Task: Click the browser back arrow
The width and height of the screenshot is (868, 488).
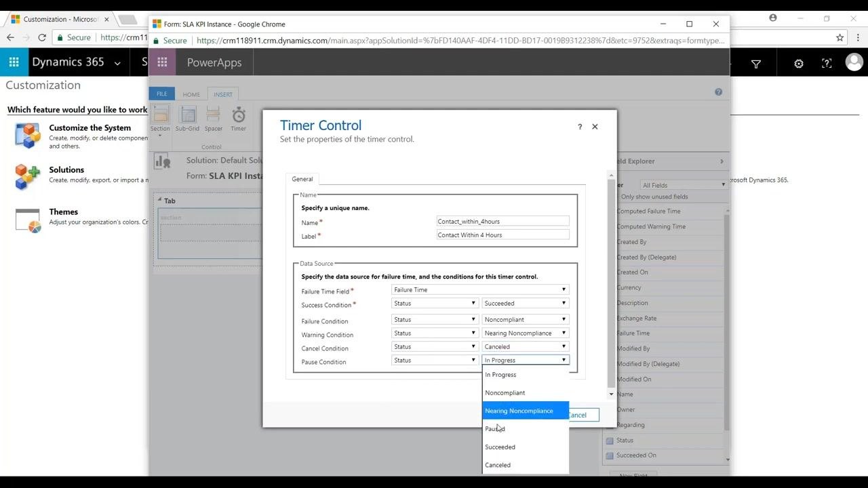Action: (x=10, y=37)
